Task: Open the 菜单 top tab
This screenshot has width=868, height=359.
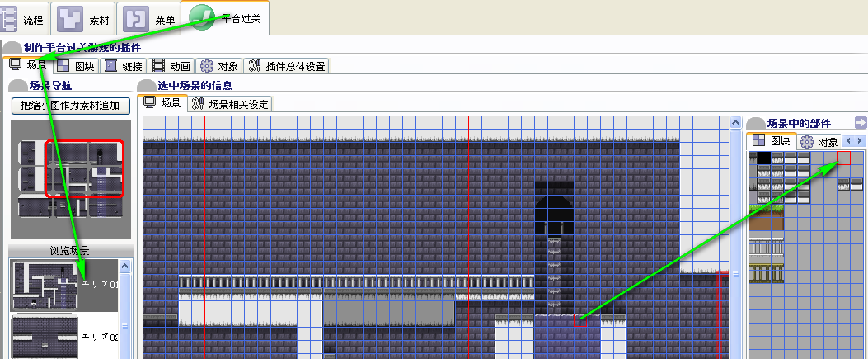Action: pyautogui.click(x=149, y=19)
